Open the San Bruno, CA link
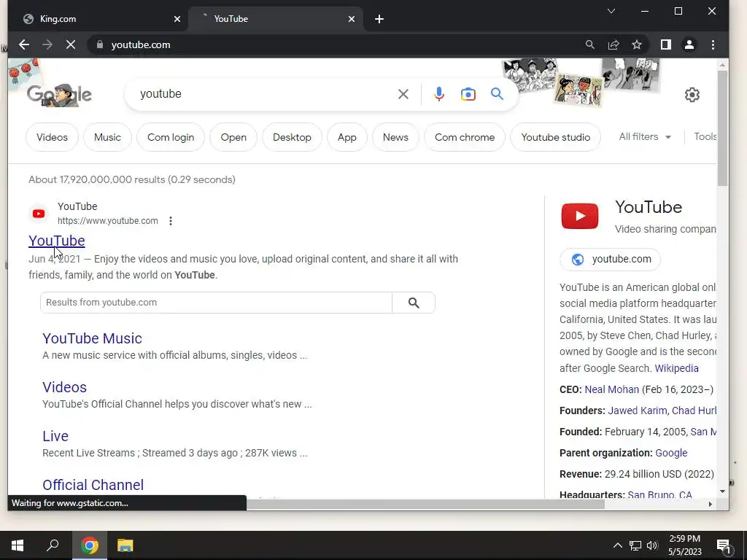 (x=659, y=494)
